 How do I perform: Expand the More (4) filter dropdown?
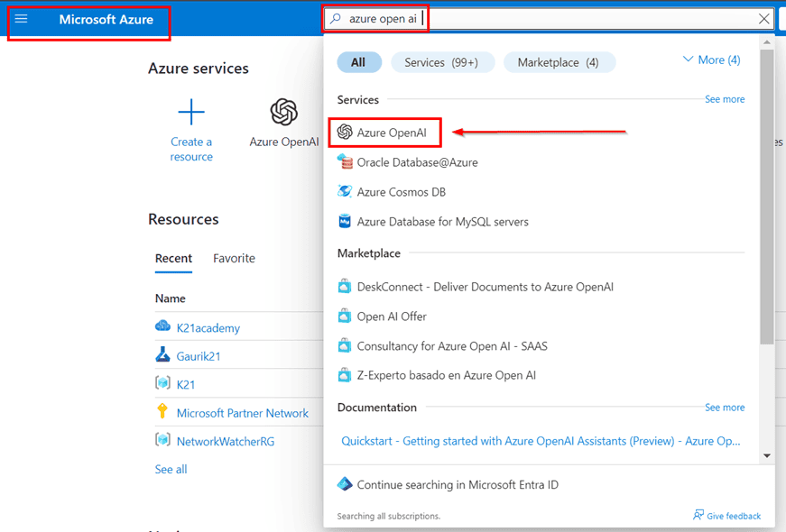[711, 60]
